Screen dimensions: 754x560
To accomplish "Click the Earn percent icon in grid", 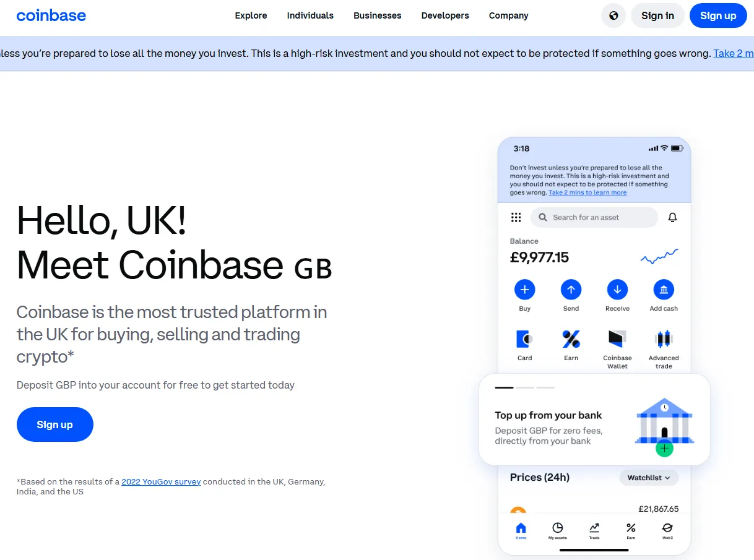I will tap(571, 339).
